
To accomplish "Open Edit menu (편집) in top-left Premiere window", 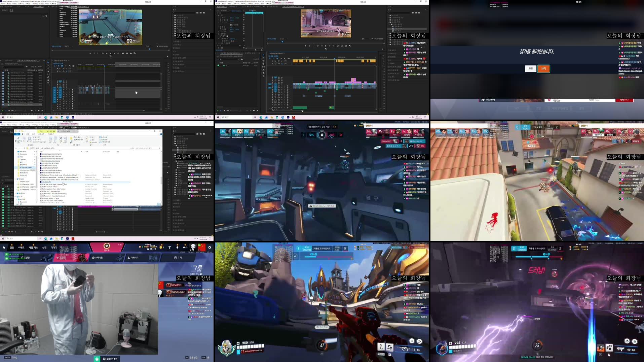I will pos(9,4).
